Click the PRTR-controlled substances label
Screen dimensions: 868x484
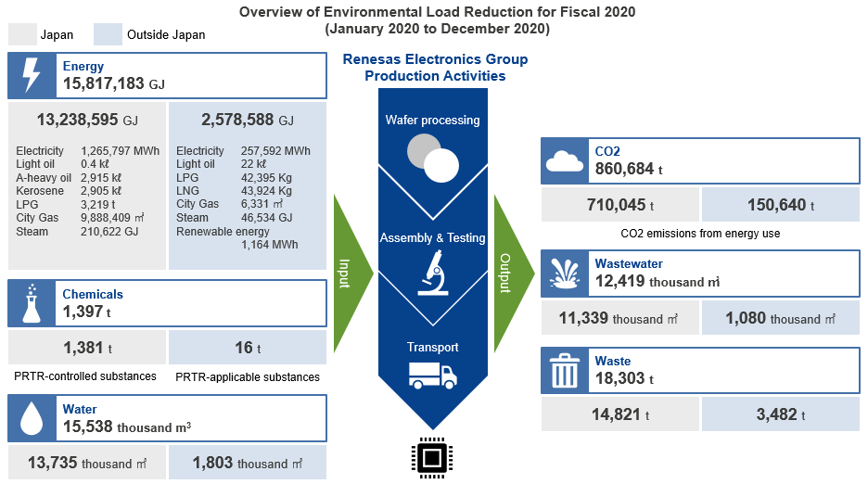click(85, 376)
